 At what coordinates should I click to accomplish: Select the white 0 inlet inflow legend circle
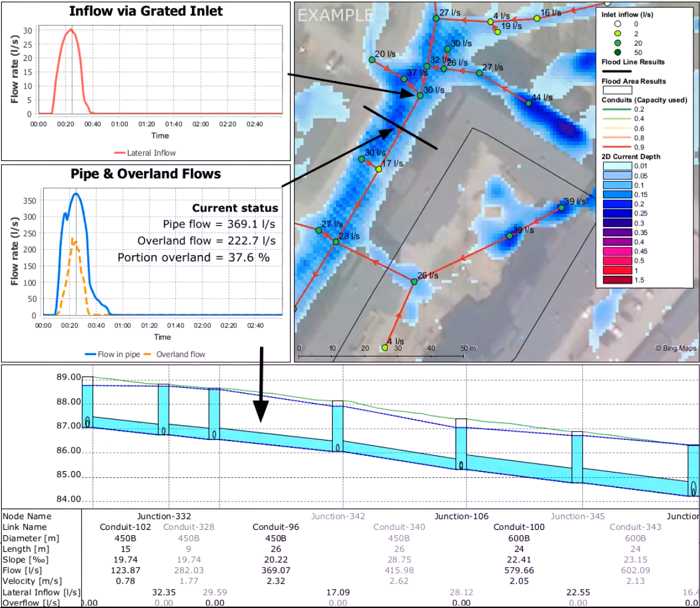click(618, 24)
